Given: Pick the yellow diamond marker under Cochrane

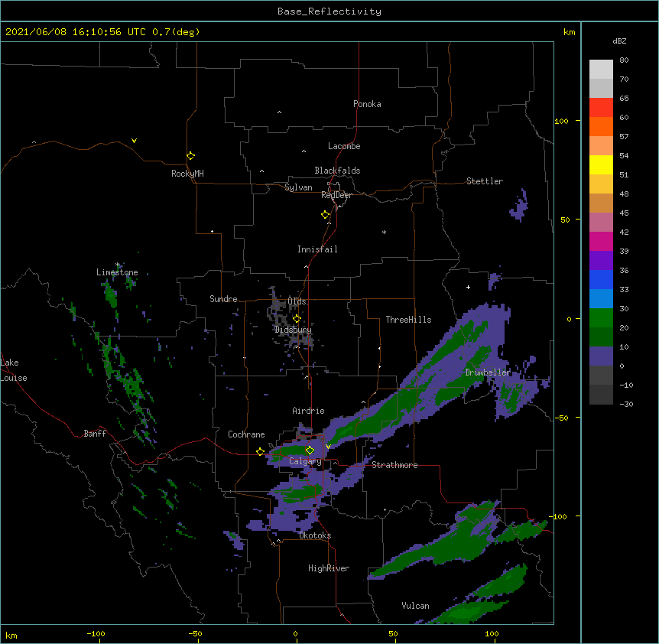Looking at the screenshot, I should point(260,452).
